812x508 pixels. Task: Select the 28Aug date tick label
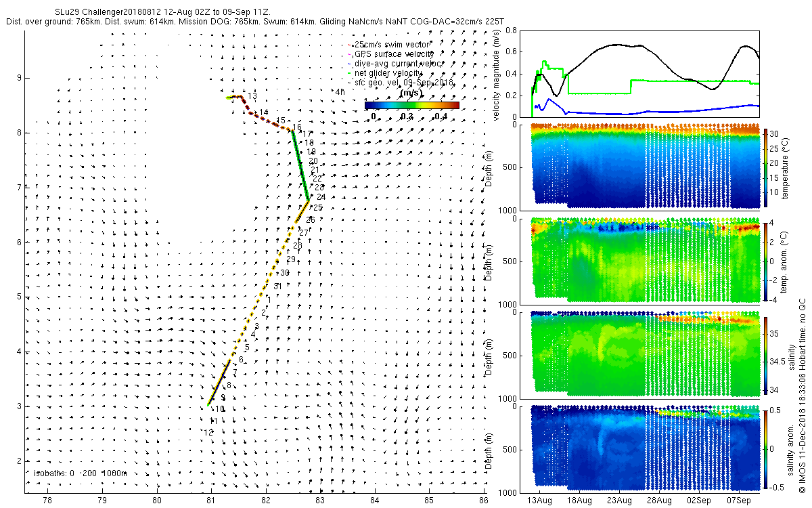click(659, 500)
